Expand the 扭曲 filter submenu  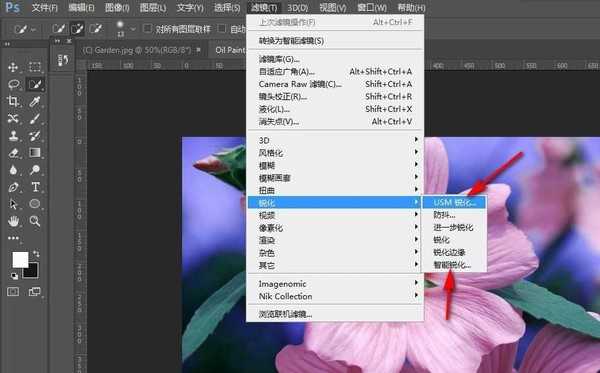click(335, 190)
